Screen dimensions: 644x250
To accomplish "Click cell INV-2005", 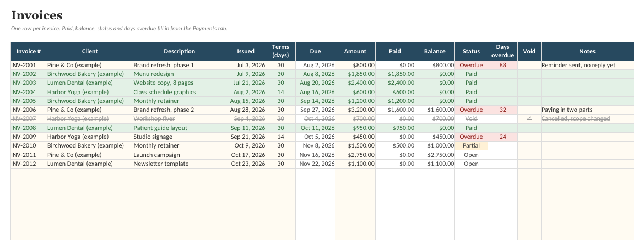I will coord(29,101).
